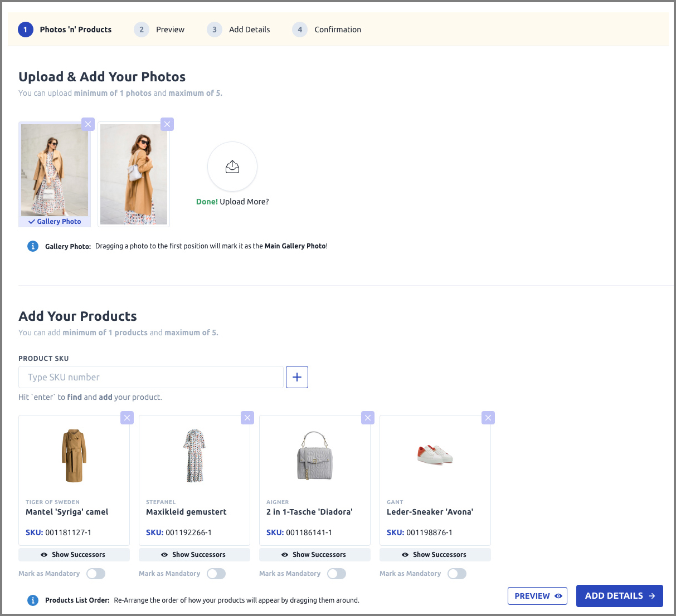This screenshot has height=616, width=676.
Task: Show Successors for Maxikleid gemustert
Action: pyautogui.click(x=194, y=555)
